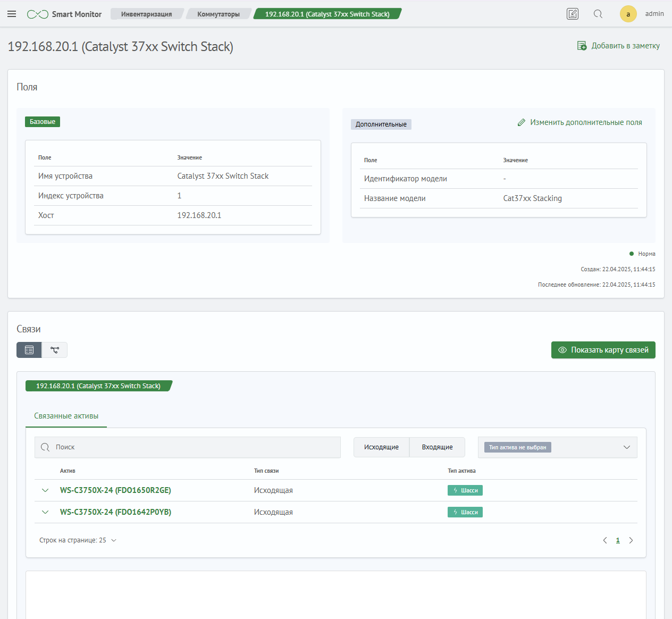The width and height of the screenshot is (672, 619).
Task: Click Показать карту связей button
Action: 603,350
